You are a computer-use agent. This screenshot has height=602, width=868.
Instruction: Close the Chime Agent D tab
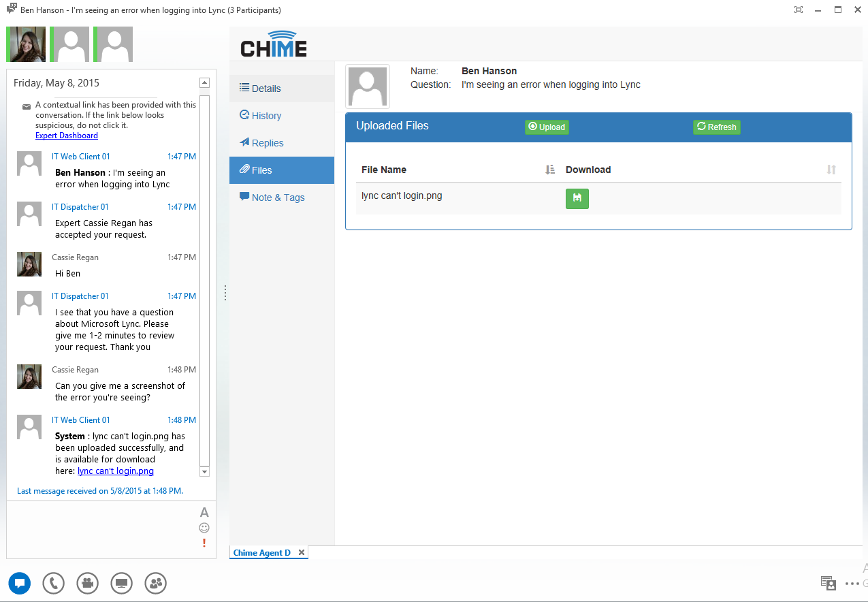click(x=302, y=552)
